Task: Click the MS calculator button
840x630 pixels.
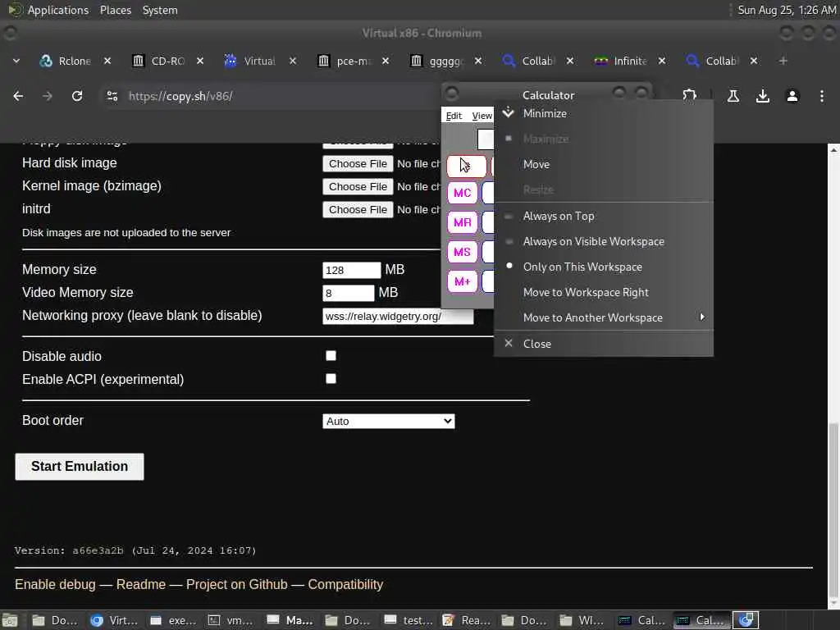Action: pos(463,252)
